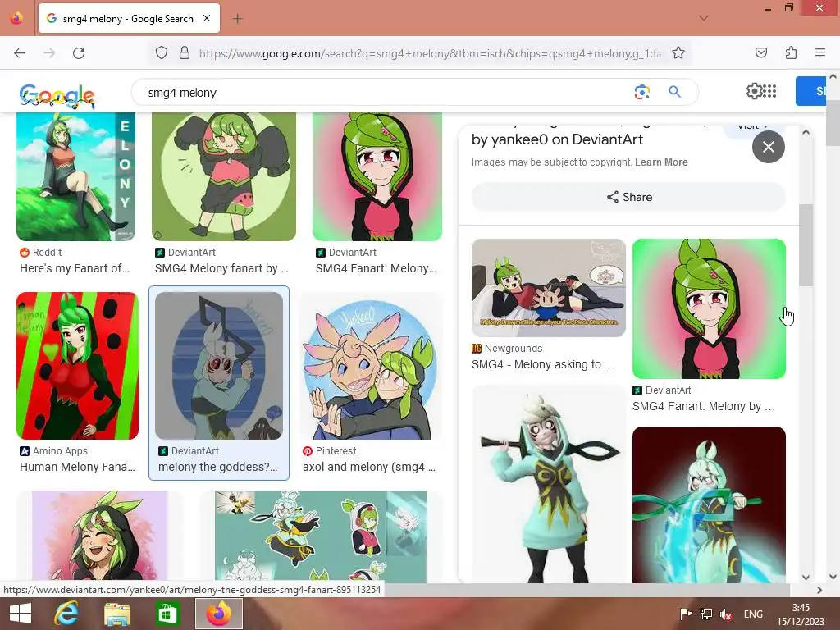Image resolution: width=840 pixels, height=630 pixels.
Task: Reload the page with refresh icon
Action: pos(79,53)
